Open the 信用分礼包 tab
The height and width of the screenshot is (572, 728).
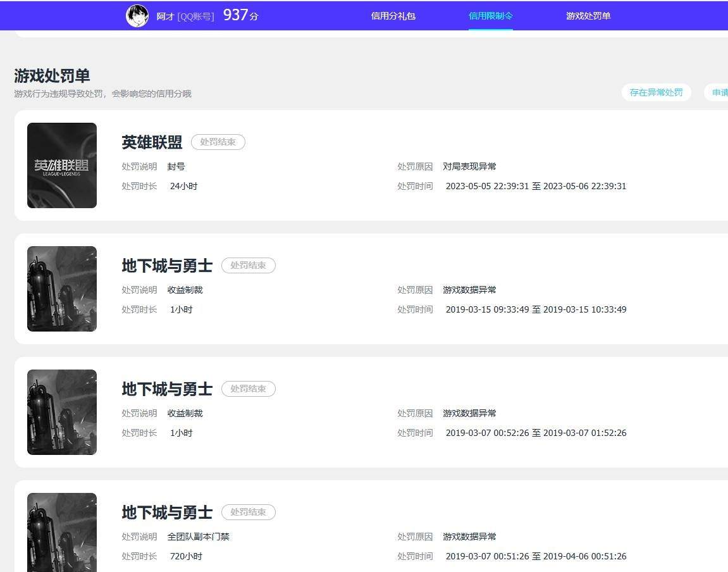[393, 16]
